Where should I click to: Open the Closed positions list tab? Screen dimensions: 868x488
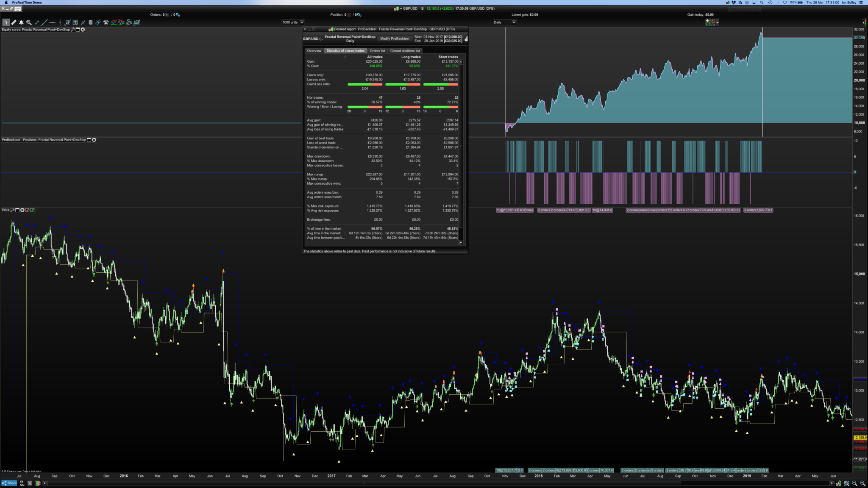pyautogui.click(x=405, y=51)
